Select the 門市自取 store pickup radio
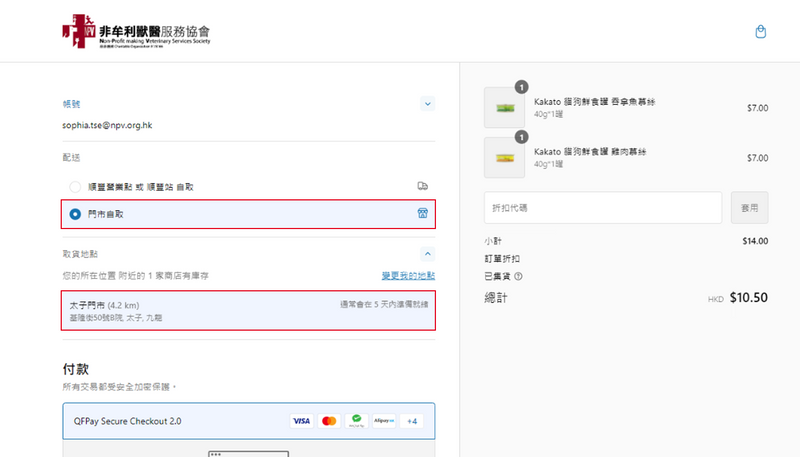Image resolution: width=800 pixels, height=457 pixels. click(75, 214)
